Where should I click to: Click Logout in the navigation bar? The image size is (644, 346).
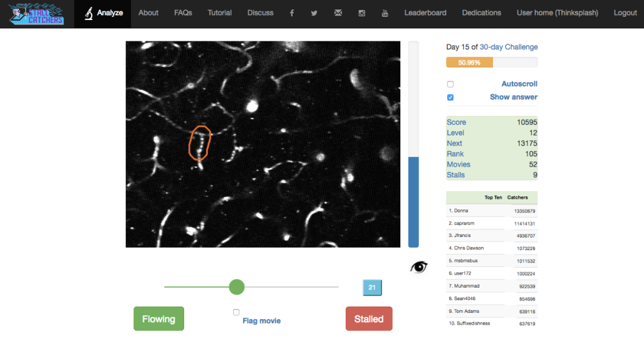point(625,13)
